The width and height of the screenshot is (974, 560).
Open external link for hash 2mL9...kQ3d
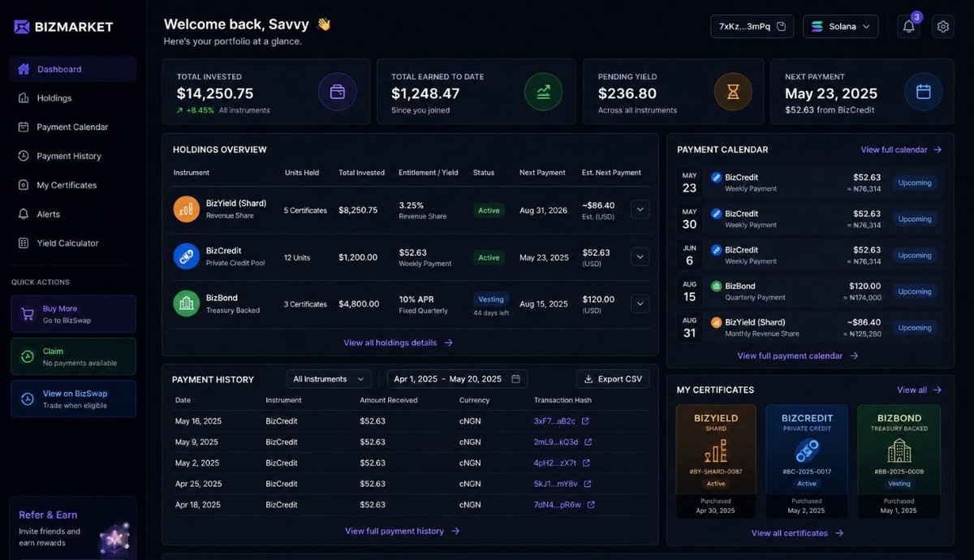click(588, 442)
